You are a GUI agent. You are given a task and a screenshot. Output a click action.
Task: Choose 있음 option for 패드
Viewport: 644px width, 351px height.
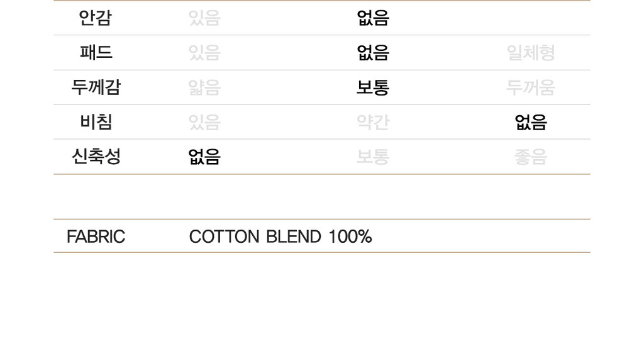coord(204,53)
